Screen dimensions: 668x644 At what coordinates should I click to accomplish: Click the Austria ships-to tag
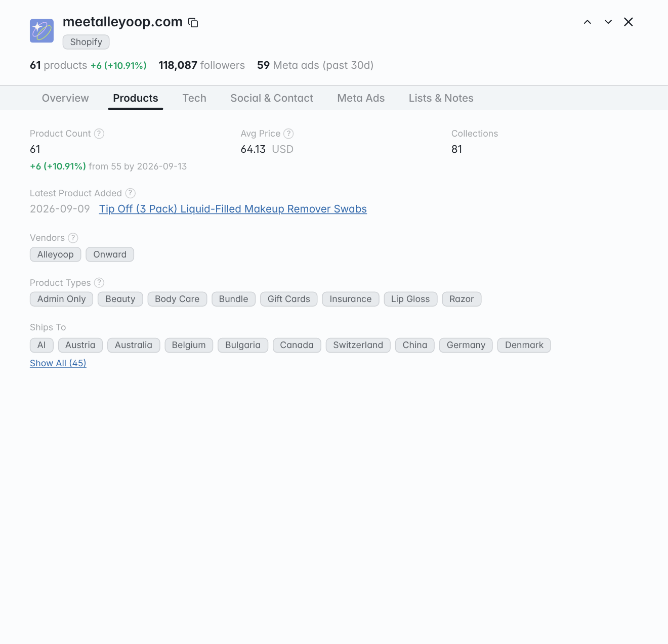(80, 345)
